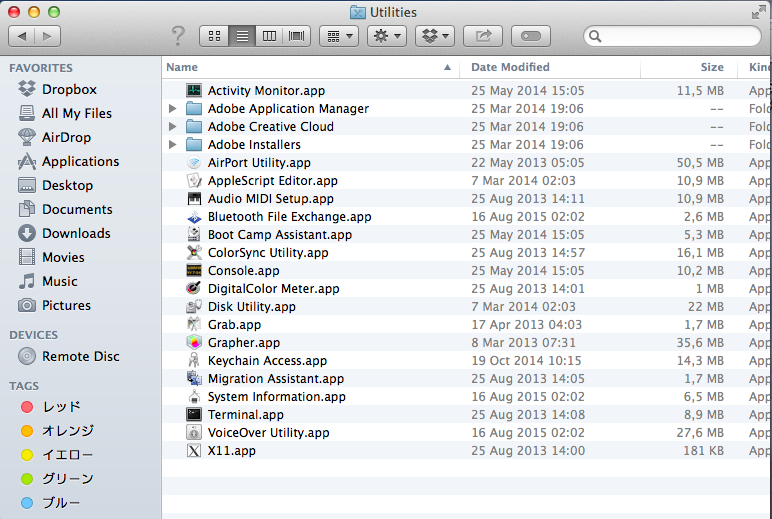Switch to column view mode

pyautogui.click(x=269, y=36)
